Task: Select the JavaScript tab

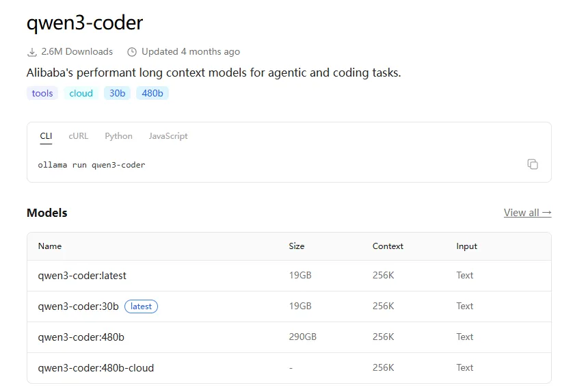Action: tap(168, 136)
